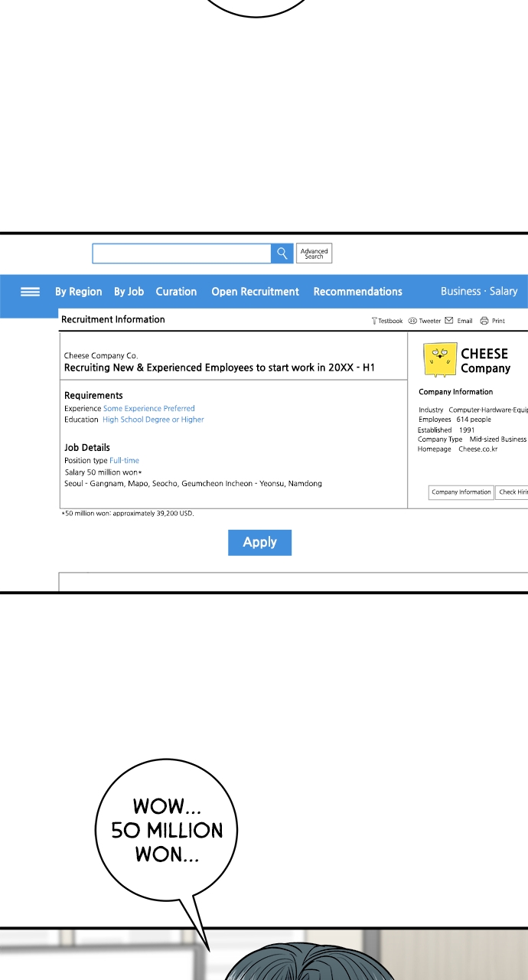
Task: Click the Cheese Company logo
Action: (440, 360)
